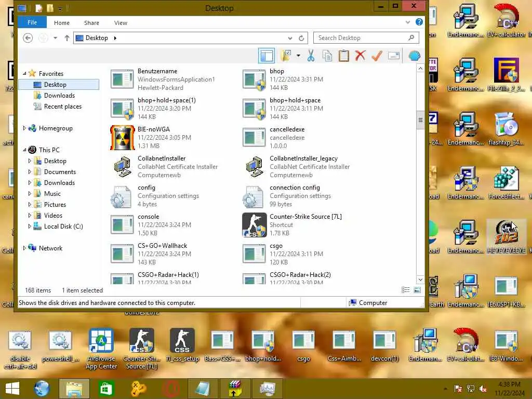Open Classic Explorer settings shell icon

click(414, 56)
